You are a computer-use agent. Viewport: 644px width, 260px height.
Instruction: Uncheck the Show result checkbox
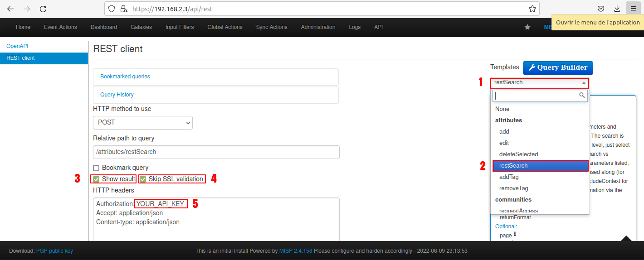pyautogui.click(x=96, y=179)
